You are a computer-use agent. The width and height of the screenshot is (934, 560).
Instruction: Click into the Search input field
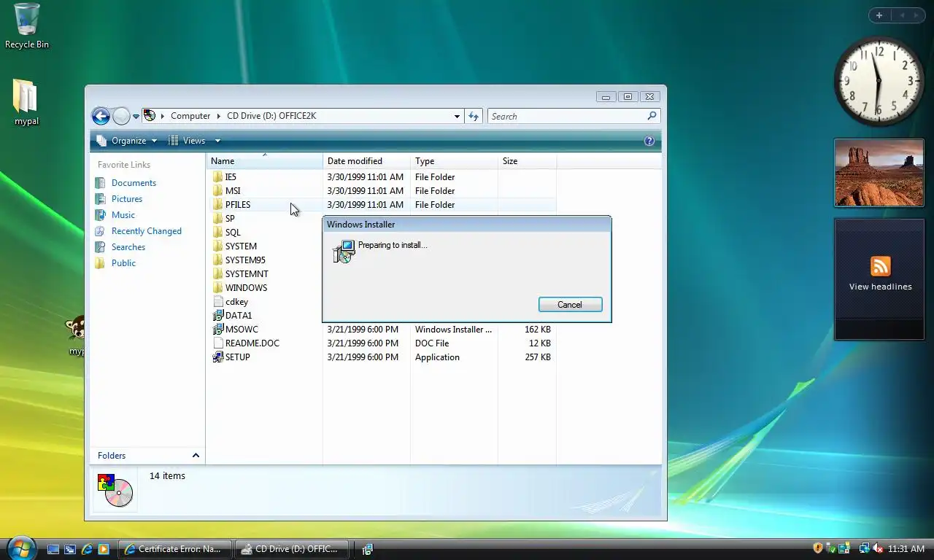coord(567,116)
